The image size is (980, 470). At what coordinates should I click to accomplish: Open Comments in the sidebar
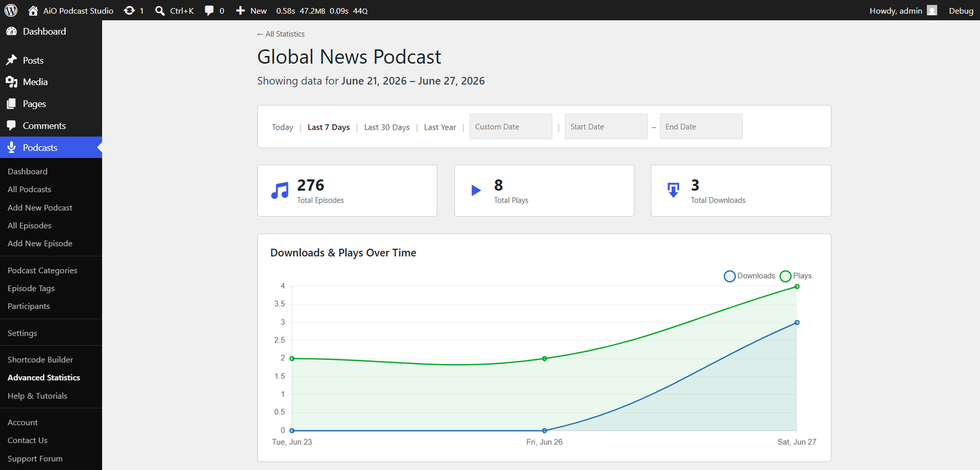click(44, 125)
